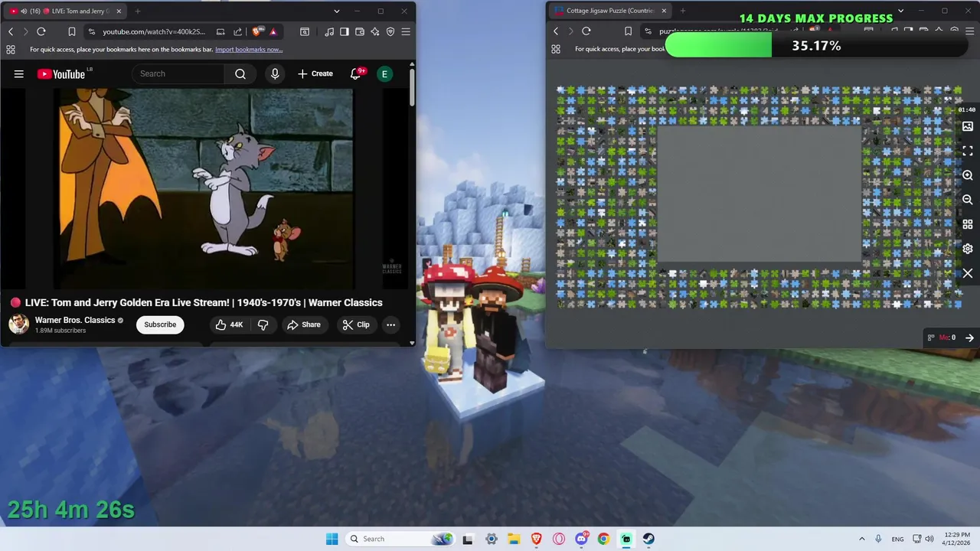980x551 pixels.
Task: Close the Cottage Jigsaw Puzzle tab
Action: pos(664,11)
